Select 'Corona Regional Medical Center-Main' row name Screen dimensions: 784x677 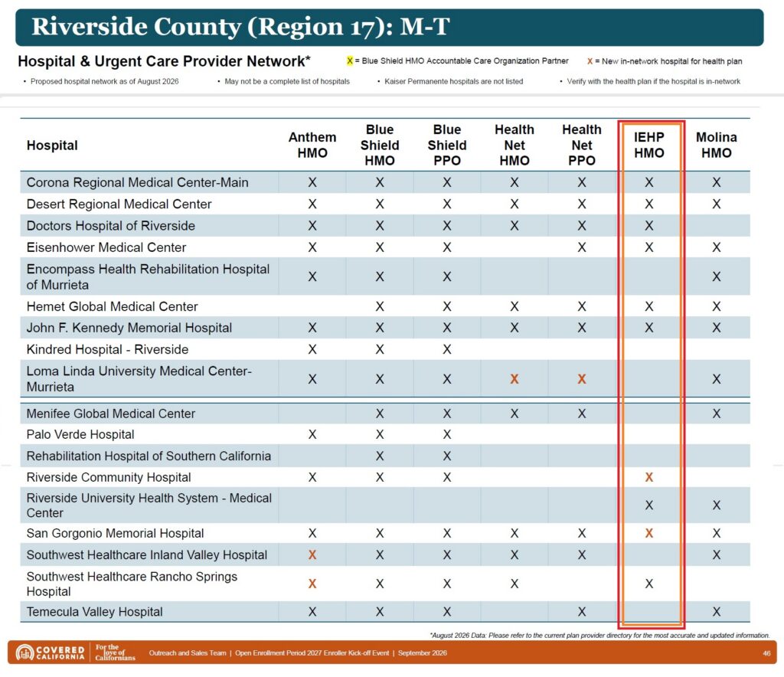pos(138,182)
